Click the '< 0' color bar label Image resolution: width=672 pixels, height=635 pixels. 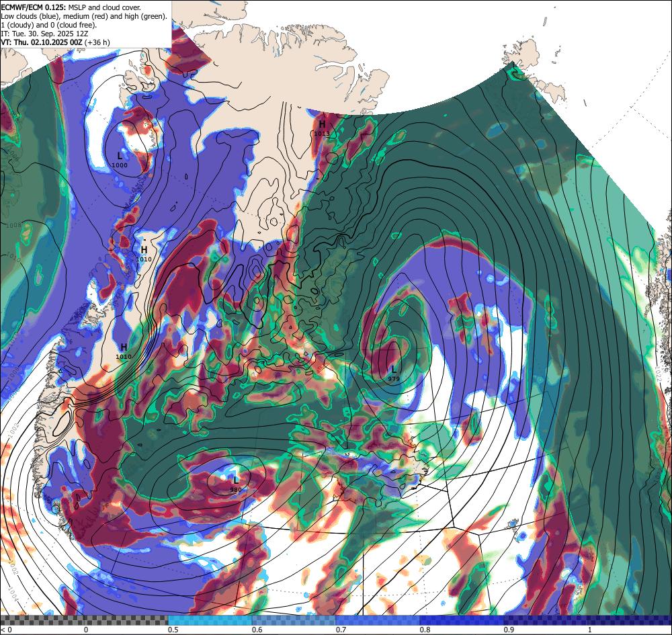pyautogui.click(x=5, y=630)
